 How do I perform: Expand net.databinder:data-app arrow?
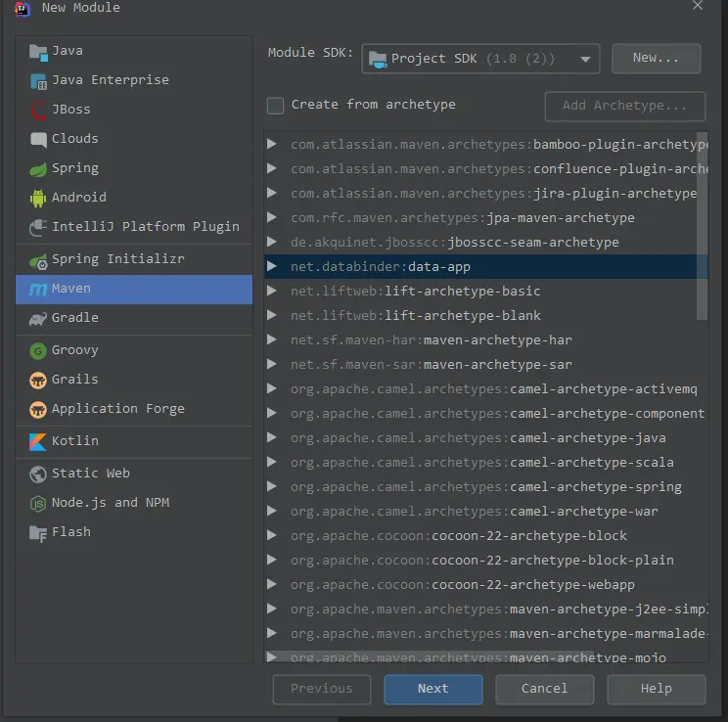(272, 266)
